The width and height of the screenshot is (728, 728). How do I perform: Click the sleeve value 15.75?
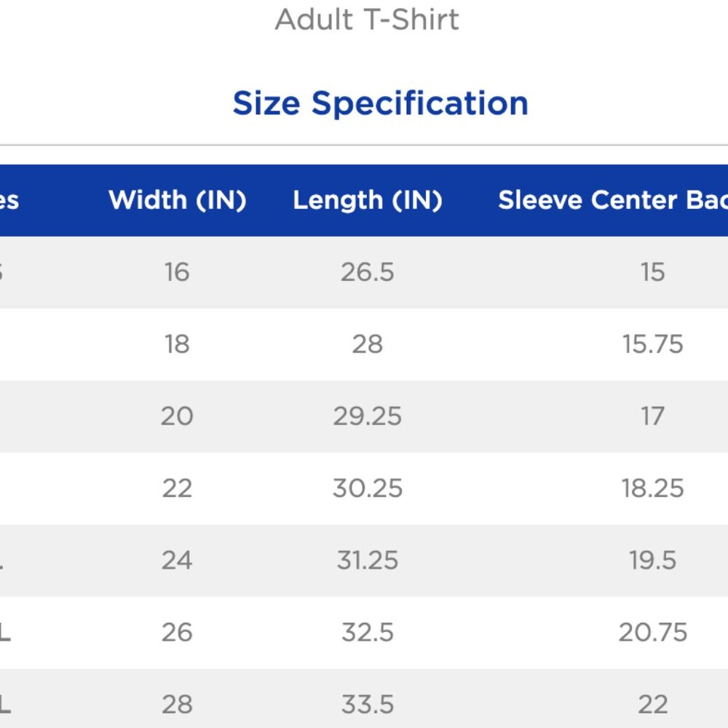[x=652, y=344]
